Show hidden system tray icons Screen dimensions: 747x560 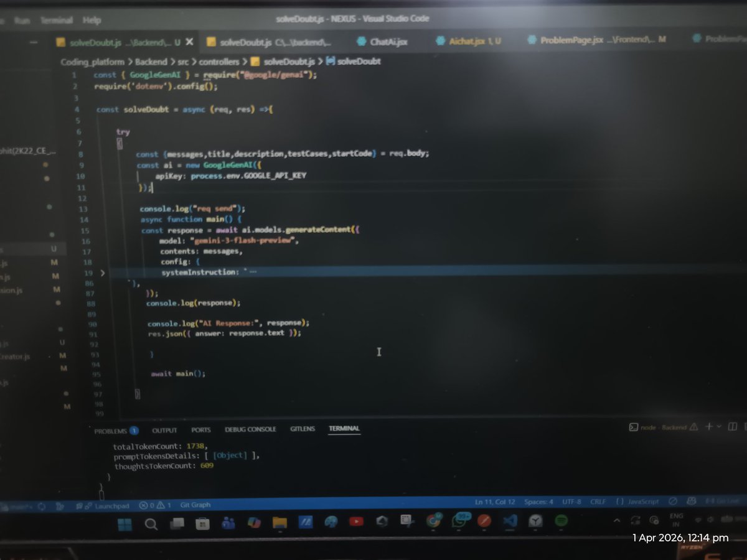[617, 520]
